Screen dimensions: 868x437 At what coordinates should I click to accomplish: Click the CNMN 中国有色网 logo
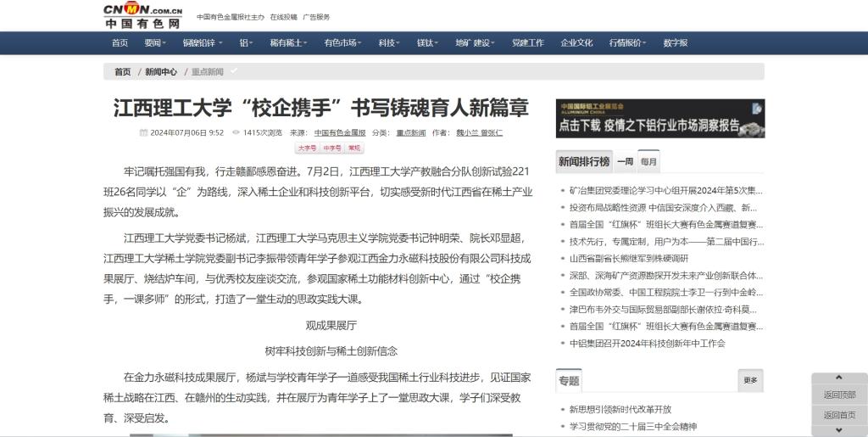(142, 15)
